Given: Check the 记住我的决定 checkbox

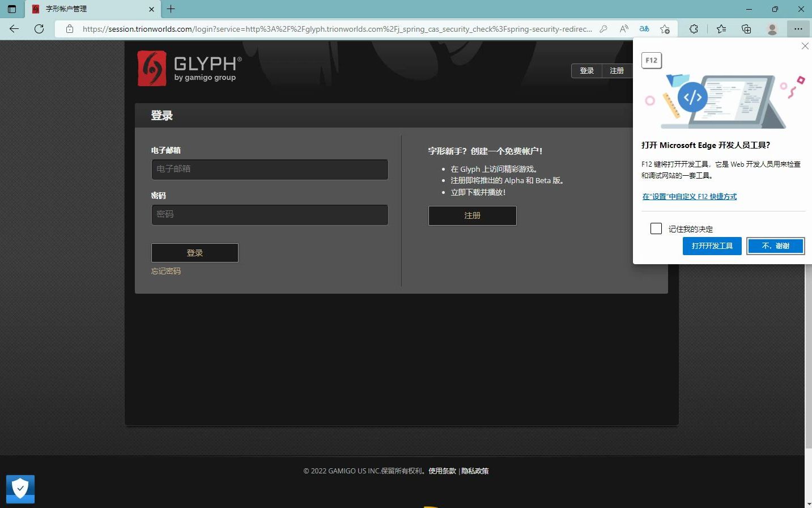Looking at the screenshot, I should [656, 228].
